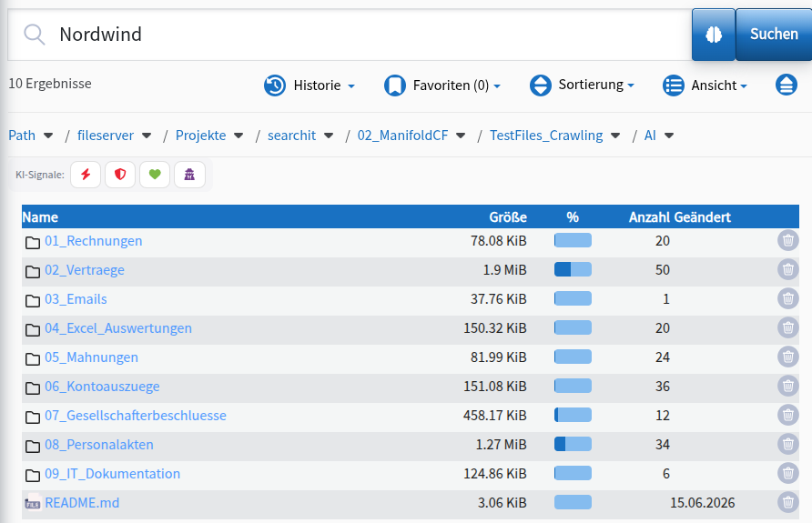Open the 04_Excel_Auswertungen folder

118,328
